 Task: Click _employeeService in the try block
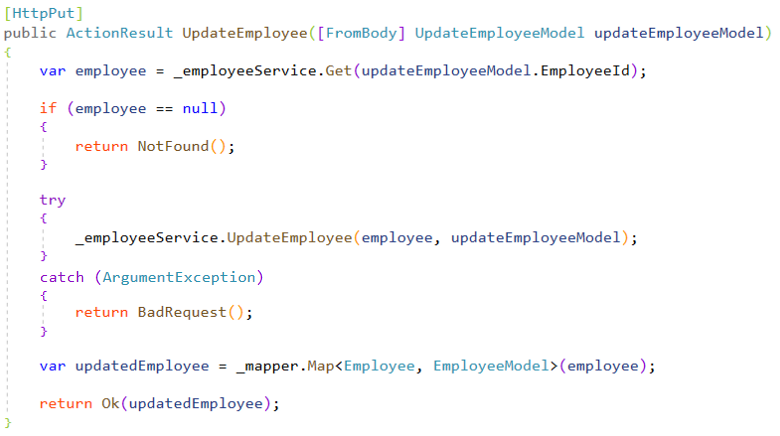(x=147, y=238)
